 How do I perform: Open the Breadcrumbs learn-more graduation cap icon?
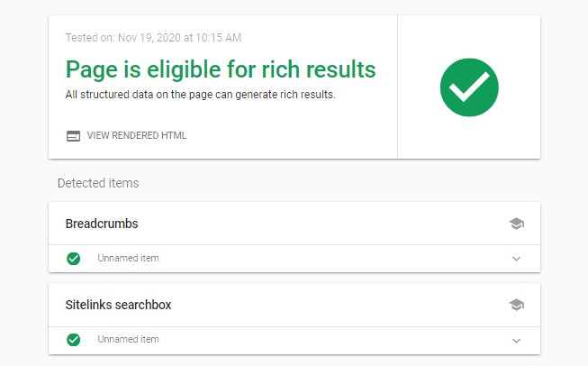tap(516, 224)
